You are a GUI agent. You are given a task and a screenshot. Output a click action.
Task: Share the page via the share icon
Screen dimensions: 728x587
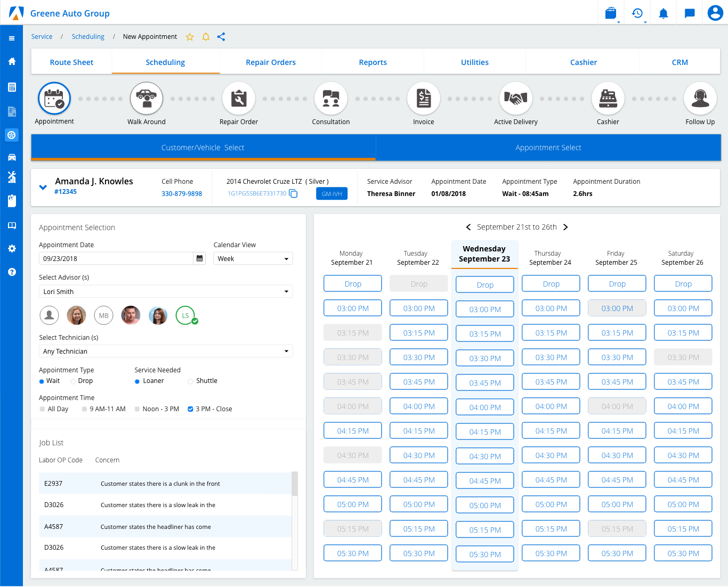221,37
